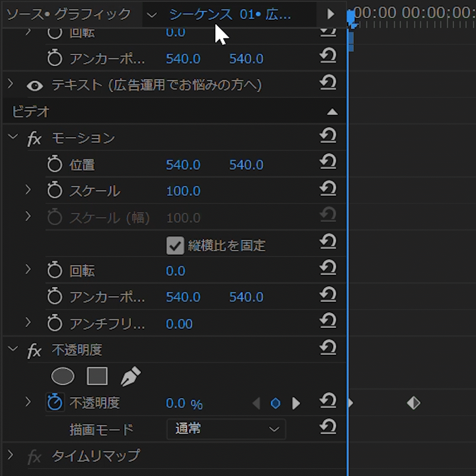476x476 pixels.
Task: Select the シーケンス 01 tab
Action: pyautogui.click(x=230, y=14)
